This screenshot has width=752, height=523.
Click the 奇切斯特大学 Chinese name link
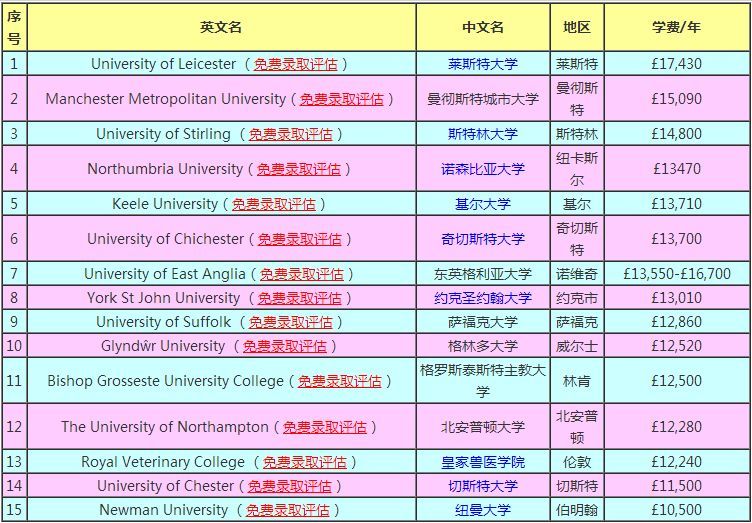[483, 239]
